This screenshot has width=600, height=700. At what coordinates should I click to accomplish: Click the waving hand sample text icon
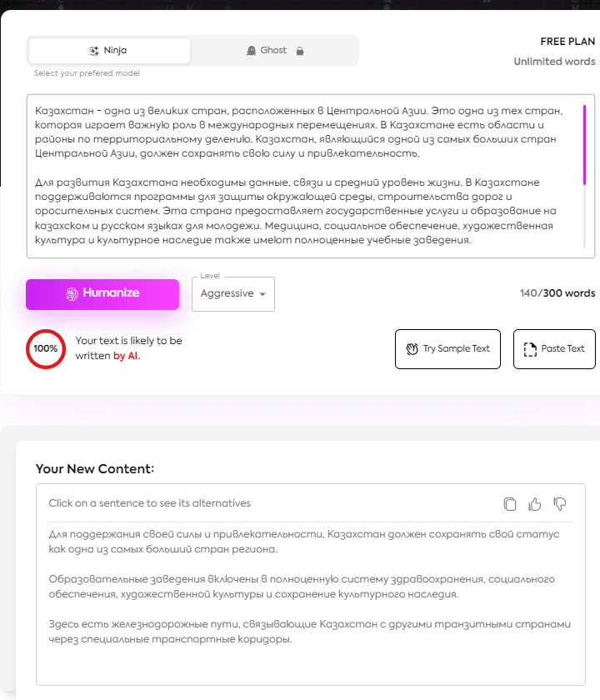pos(412,349)
